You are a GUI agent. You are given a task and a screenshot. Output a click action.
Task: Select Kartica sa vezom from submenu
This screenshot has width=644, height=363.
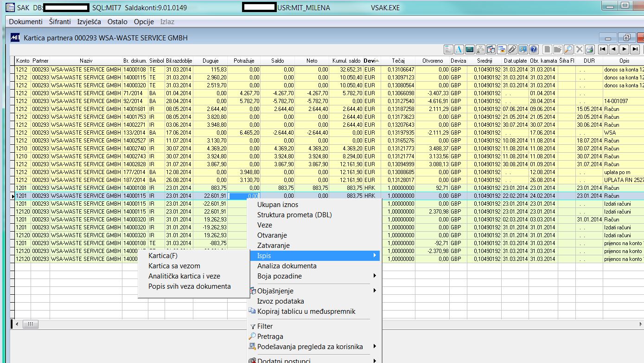tap(174, 266)
